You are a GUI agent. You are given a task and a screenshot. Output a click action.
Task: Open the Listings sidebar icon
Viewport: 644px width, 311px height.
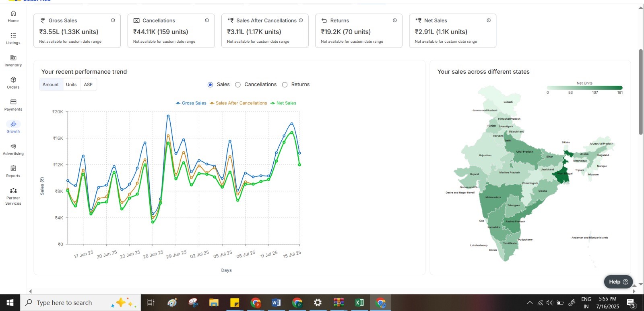click(13, 36)
